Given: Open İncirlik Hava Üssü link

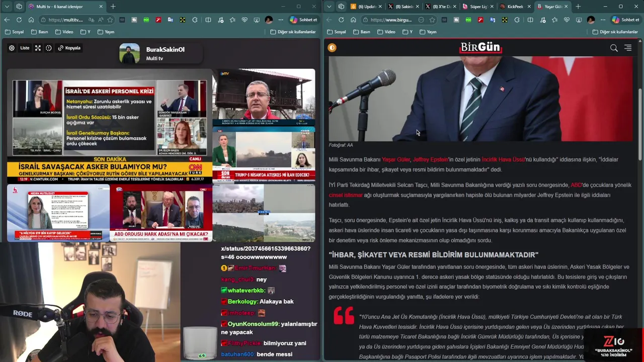Looking at the screenshot, I should 503,159.
